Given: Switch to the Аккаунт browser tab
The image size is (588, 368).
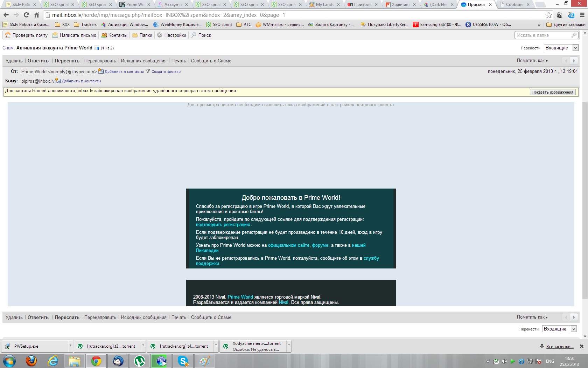Looking at the screenshot, I should point(173,5).
